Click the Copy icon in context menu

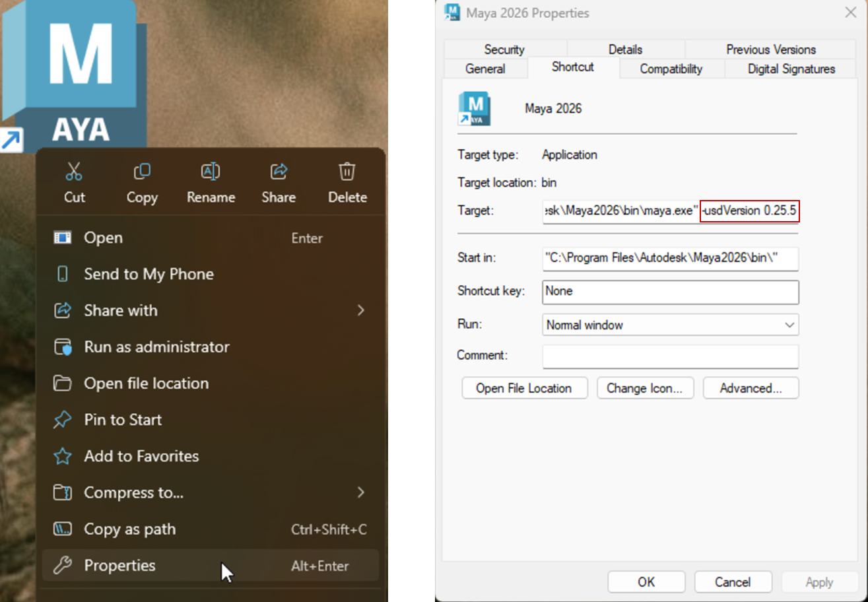[142, 172]
